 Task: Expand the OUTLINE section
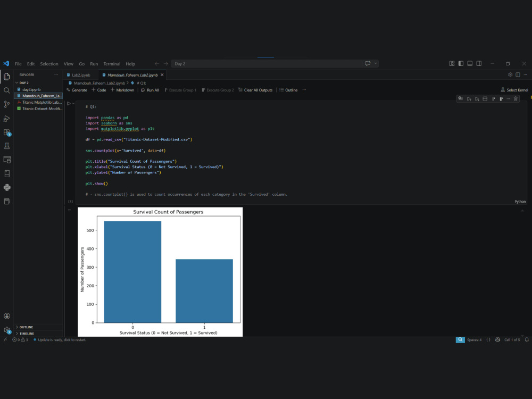click(x=38, y=327)
